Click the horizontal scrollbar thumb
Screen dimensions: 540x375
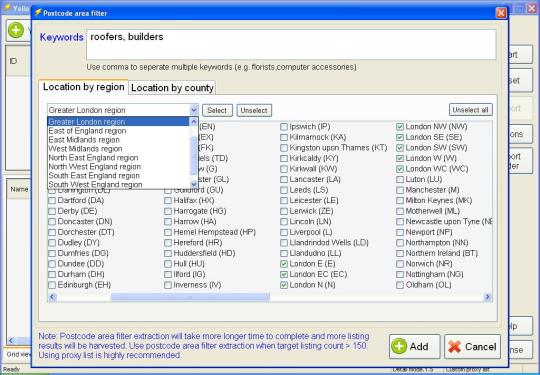(x=190, y=297)
